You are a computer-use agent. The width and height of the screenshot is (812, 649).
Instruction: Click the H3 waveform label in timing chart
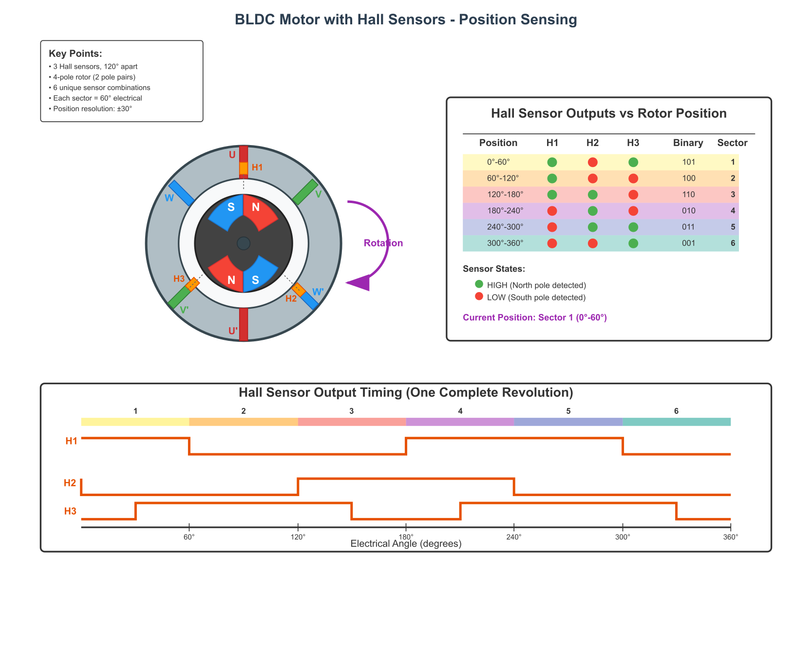[x=71, y=511]
